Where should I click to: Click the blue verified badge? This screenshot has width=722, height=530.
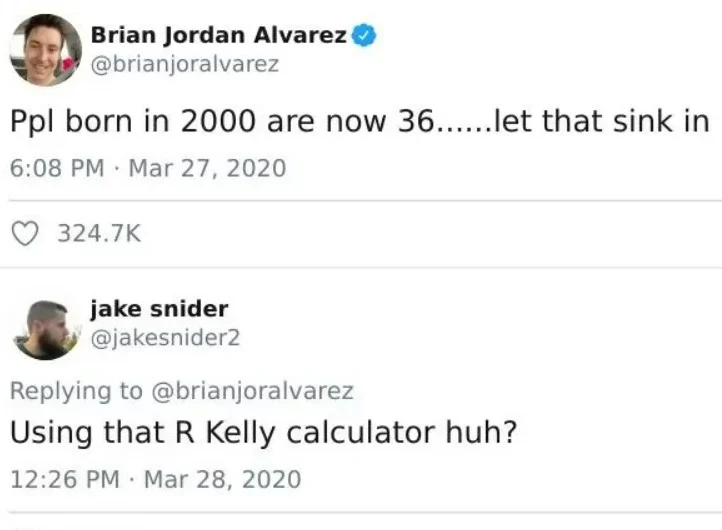pos(364,35)
